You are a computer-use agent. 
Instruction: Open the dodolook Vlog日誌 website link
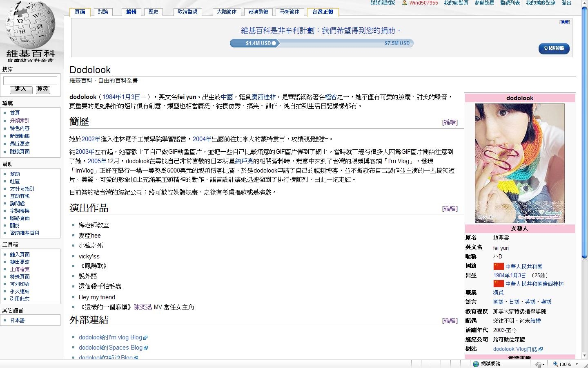[x=515, y=349]
